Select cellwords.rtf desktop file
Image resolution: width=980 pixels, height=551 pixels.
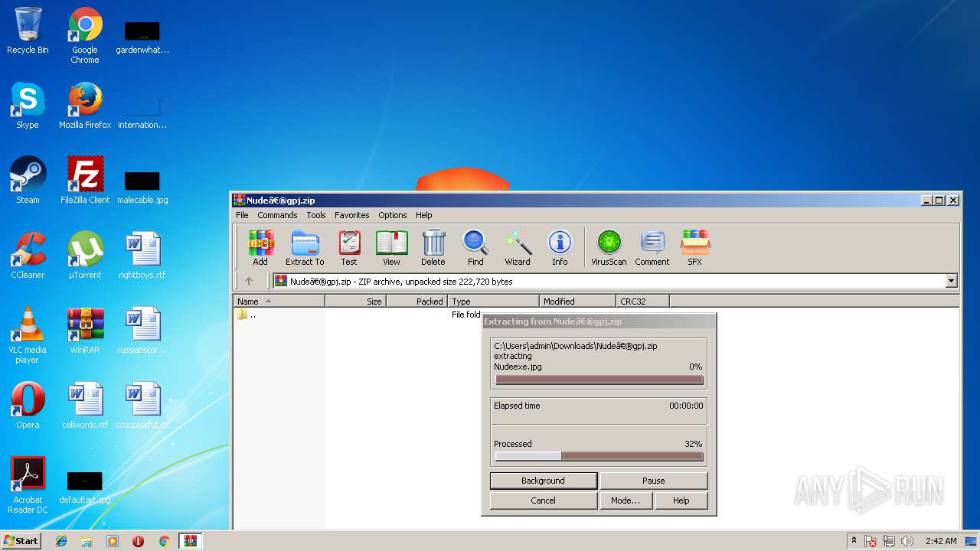click(85, 406)
